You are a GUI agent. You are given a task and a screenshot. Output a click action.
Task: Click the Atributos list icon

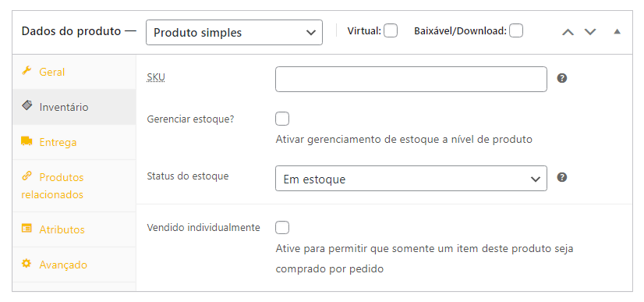(27, 229)
